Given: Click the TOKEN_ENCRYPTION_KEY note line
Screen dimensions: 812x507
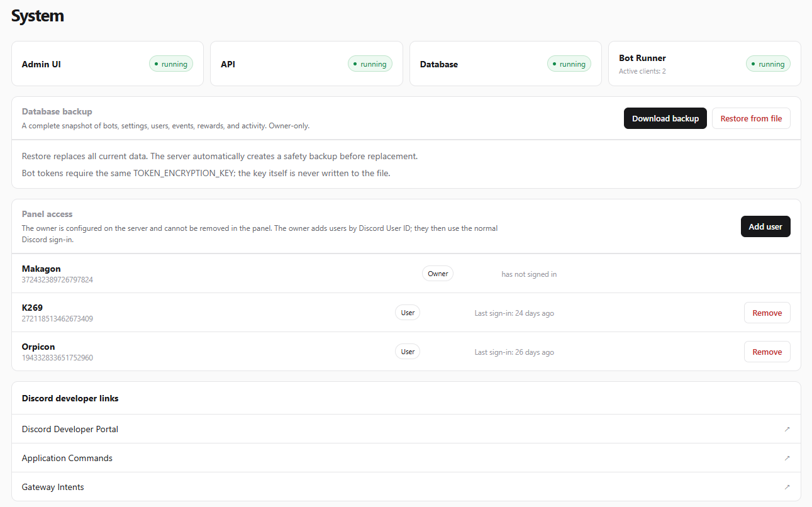Looking at the screenshot, I should coord(206,173).
